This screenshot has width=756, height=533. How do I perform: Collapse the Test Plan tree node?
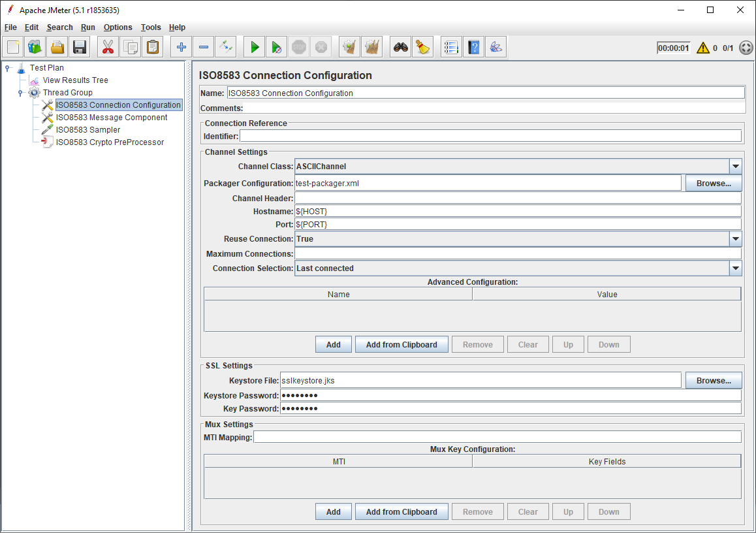point(7,68)
